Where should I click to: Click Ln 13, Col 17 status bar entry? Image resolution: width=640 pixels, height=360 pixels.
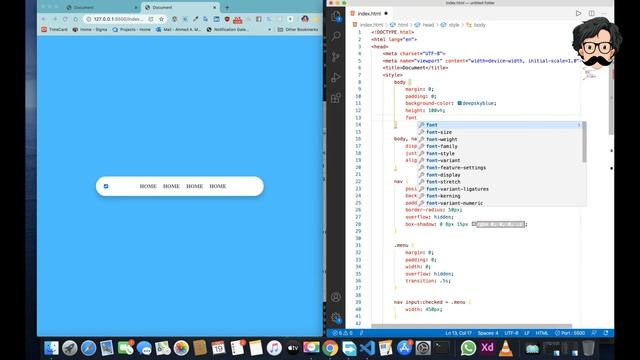[x=458, y=333]
